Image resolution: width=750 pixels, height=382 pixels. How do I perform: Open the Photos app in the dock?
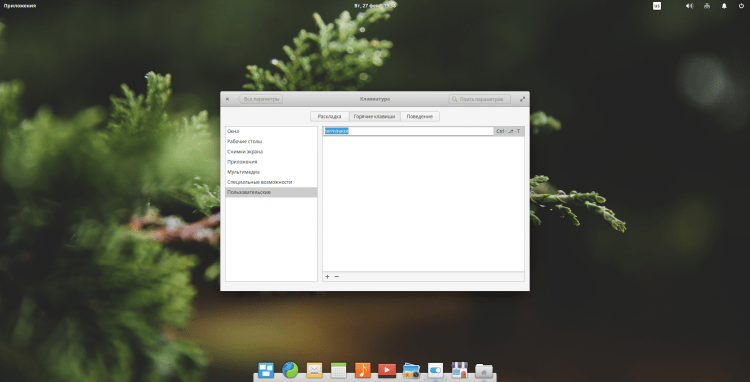coord(411,370)
